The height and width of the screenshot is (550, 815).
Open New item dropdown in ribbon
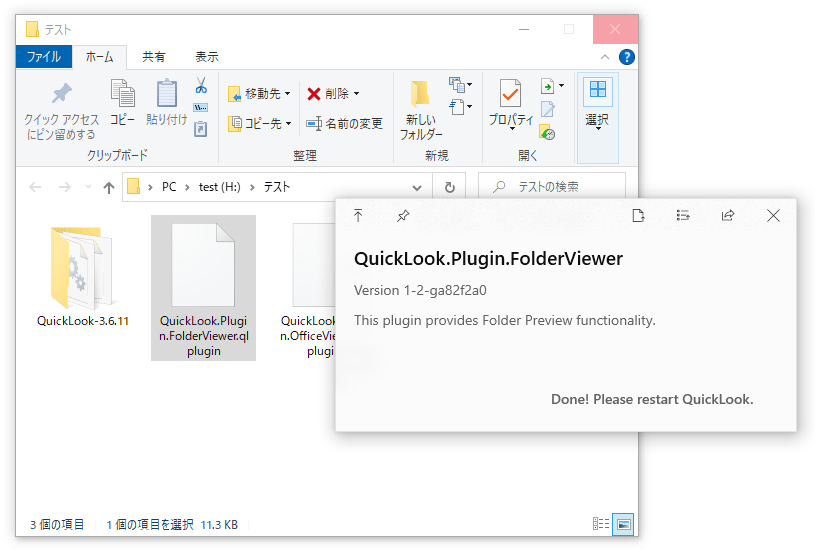click(460, 84)
